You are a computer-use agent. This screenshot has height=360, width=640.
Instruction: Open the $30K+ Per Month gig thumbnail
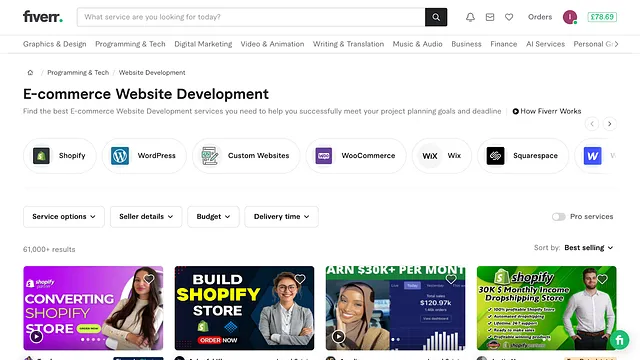click(x=396, y=308)
